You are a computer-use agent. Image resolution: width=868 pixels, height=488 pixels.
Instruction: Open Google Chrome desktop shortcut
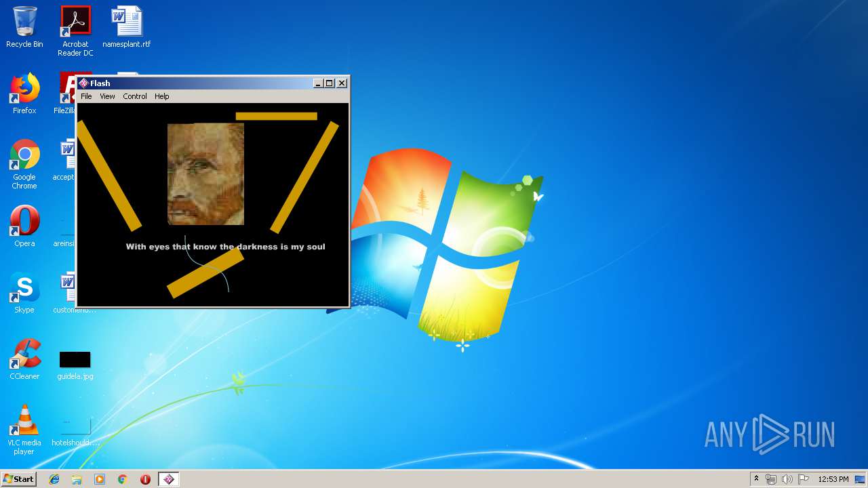click(24, 164)
